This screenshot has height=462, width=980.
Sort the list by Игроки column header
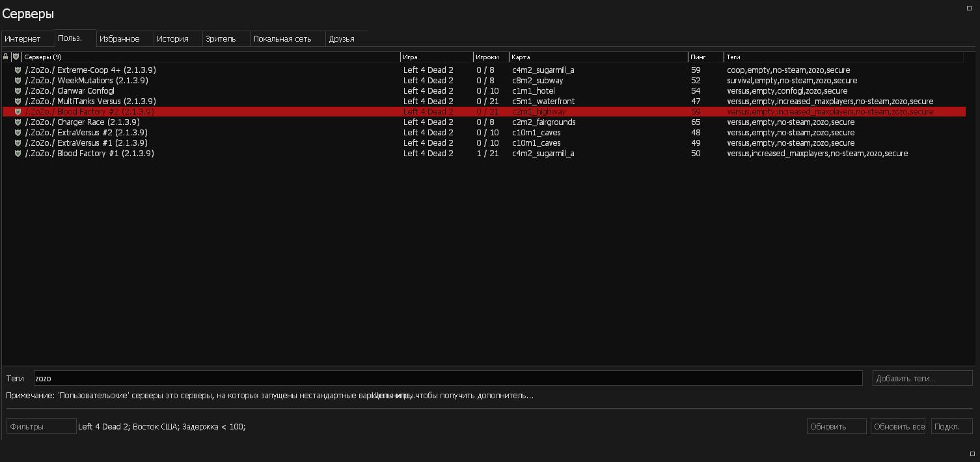491,57
